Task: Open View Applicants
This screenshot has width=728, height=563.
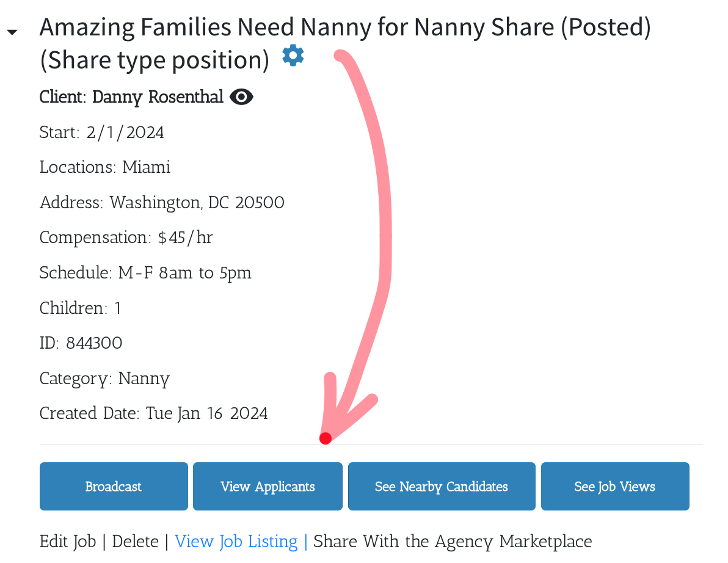Action: [268, 486]
